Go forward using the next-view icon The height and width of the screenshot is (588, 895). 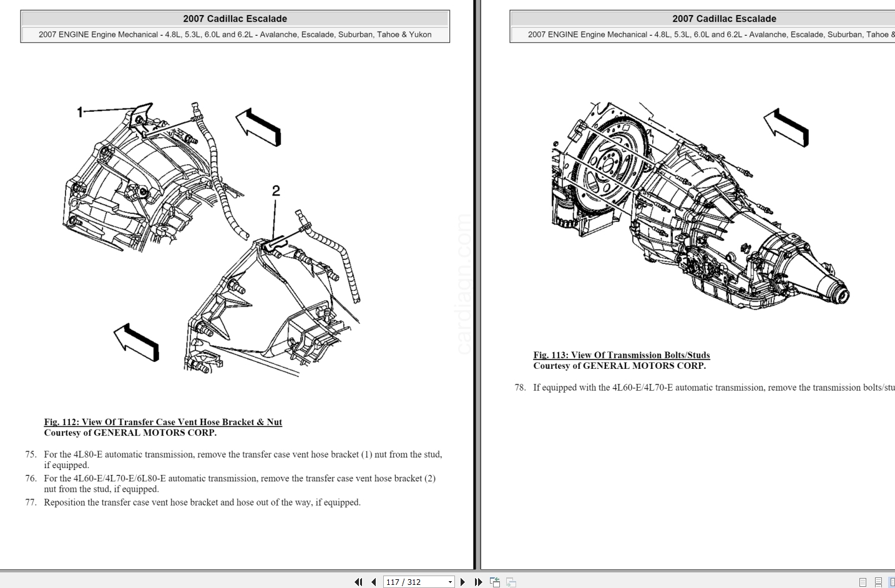point(511,581)
